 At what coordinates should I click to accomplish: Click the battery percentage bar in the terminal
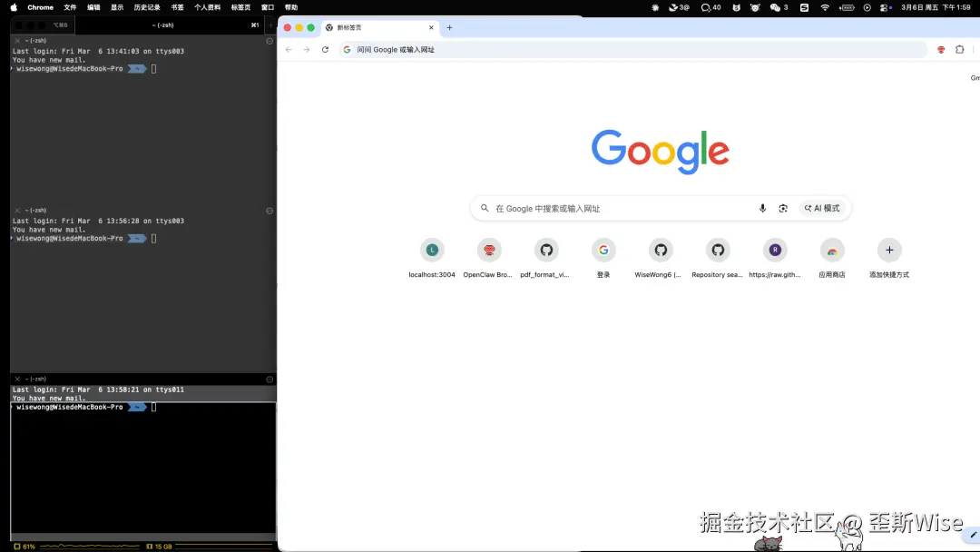(x=27, y=547)
